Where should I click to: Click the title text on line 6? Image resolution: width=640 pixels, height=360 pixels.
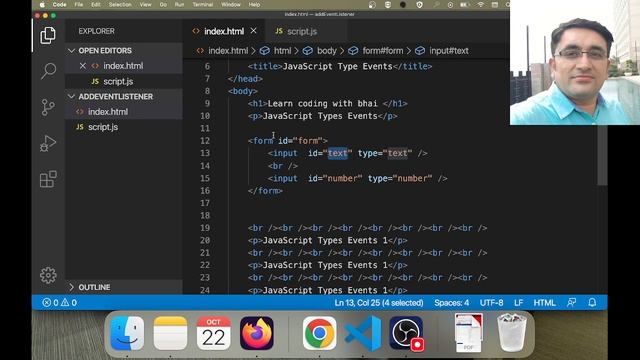[337, 67]
